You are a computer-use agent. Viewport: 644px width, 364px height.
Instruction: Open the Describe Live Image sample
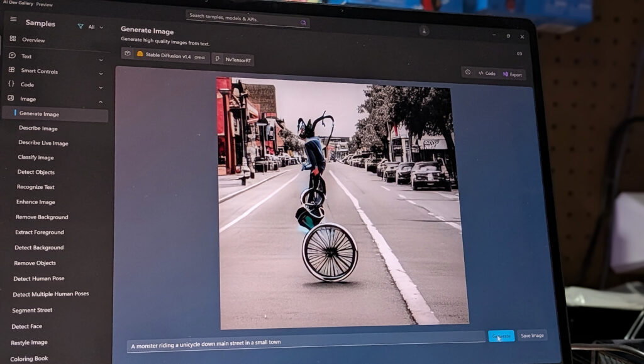click(43, 143)
